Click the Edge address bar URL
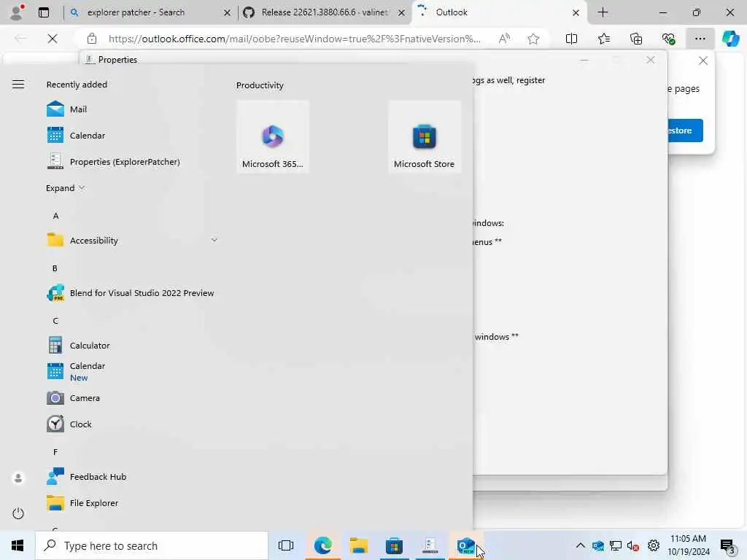Viewport: 747px width, 560px height. click(x=294, y=39)
